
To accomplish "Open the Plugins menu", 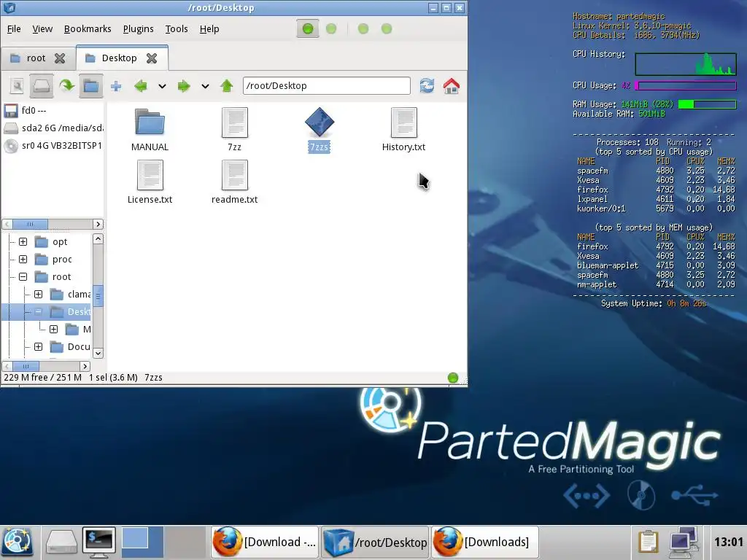I will 138,29.
